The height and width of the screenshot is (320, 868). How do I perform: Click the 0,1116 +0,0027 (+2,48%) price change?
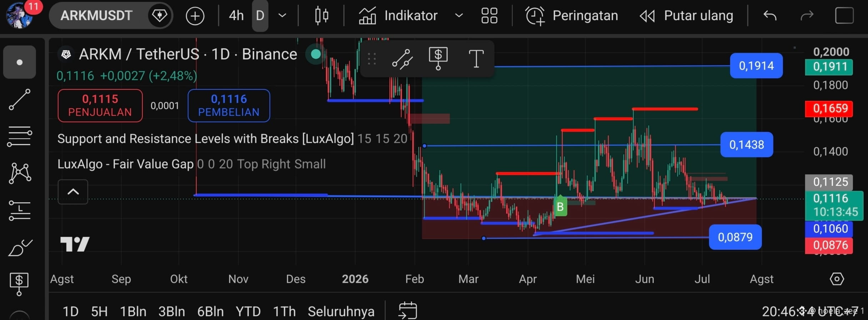pos(127,76)
